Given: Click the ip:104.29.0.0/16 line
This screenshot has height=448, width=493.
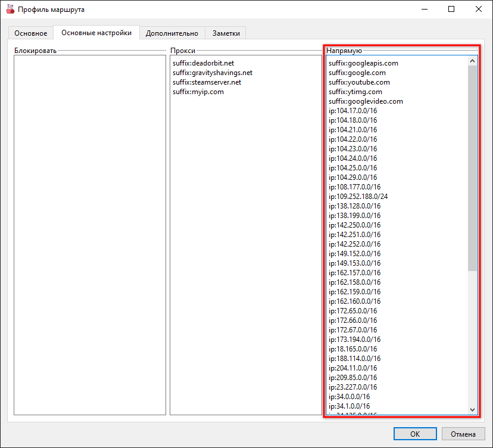Looking at the screenshot, I should (x=352, y=178).
